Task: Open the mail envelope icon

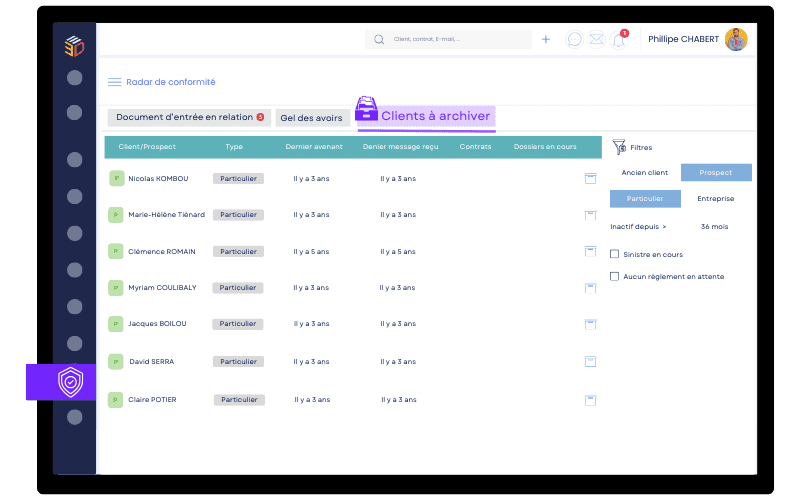Action: click(596, 39)
